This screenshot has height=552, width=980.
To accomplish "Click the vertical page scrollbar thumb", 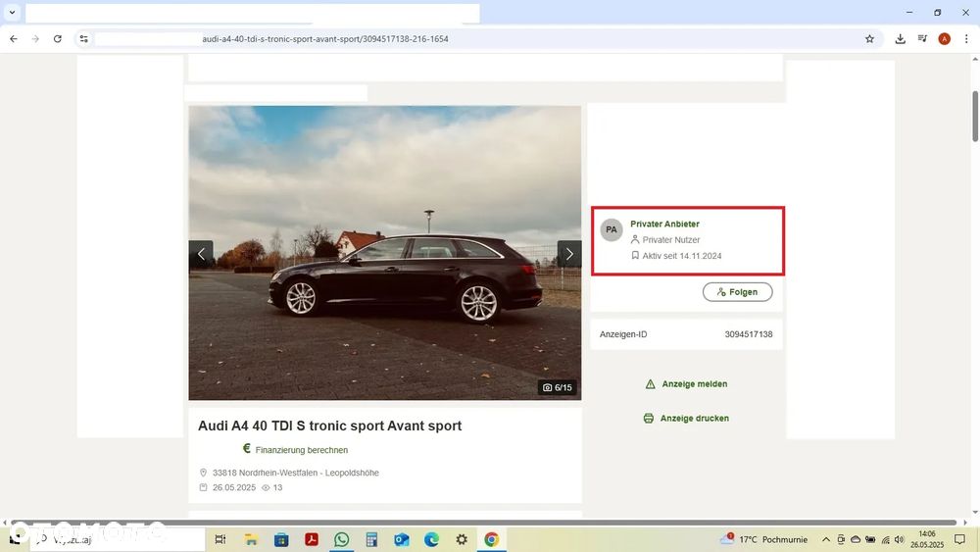I will tap(975, 117).
